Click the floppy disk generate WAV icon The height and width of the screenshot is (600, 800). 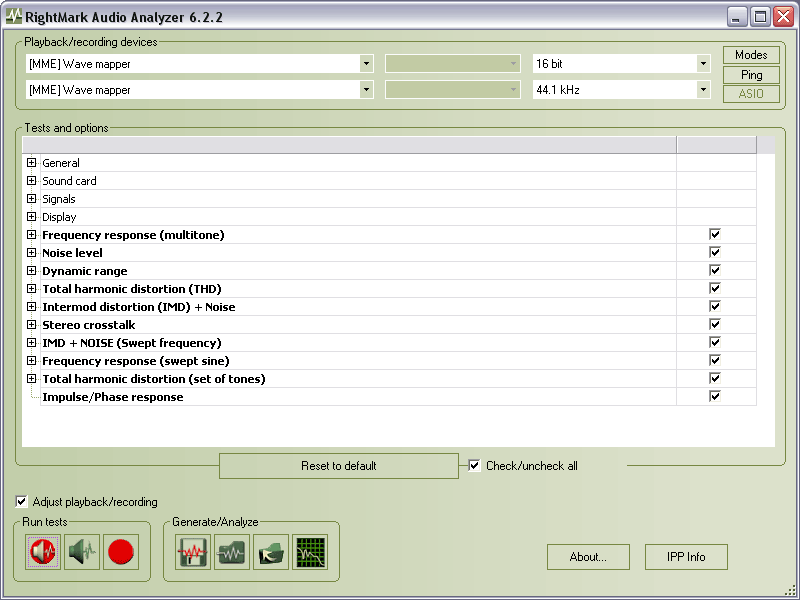click(193, 552)
